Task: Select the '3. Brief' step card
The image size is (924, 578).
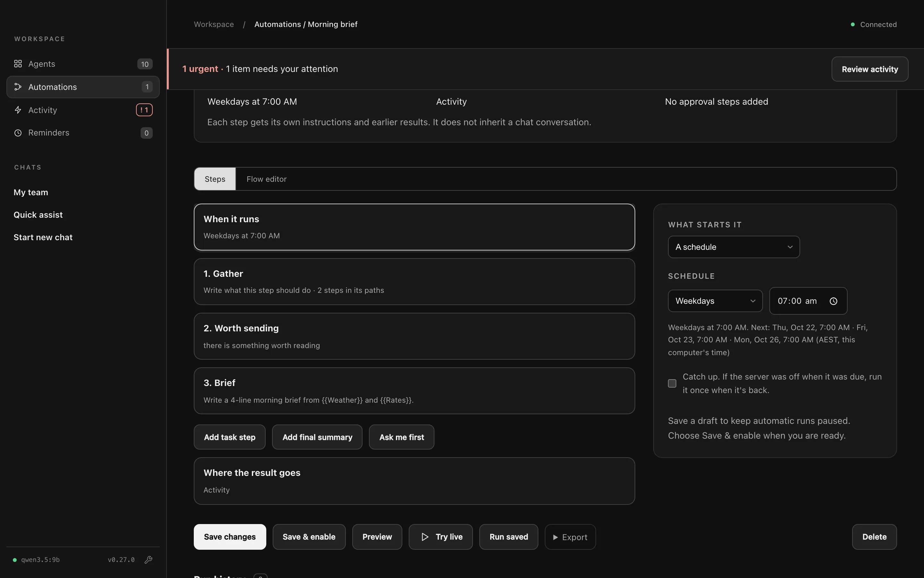Action: (414, 391)
